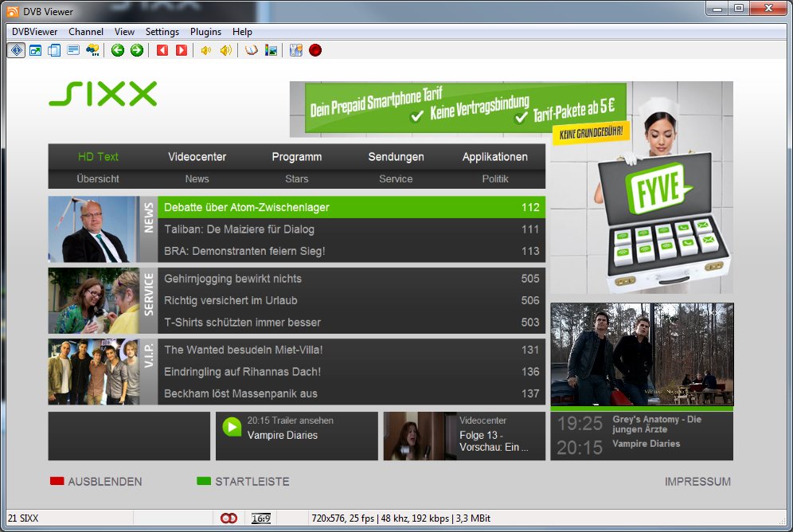Select the Videocenter tab
The image size is (793, 532).
tap(197, 157)
